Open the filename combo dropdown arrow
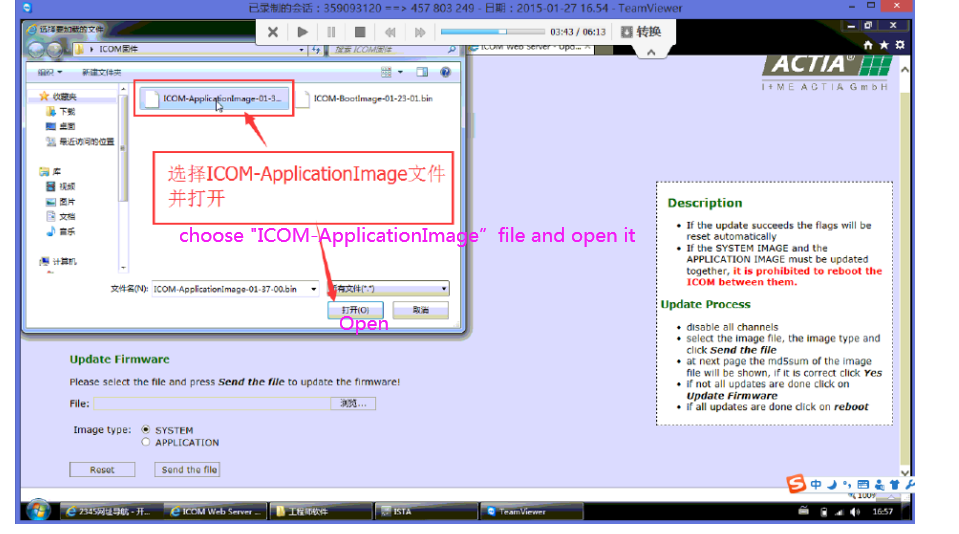959x534 pixels. click(313, 289)
